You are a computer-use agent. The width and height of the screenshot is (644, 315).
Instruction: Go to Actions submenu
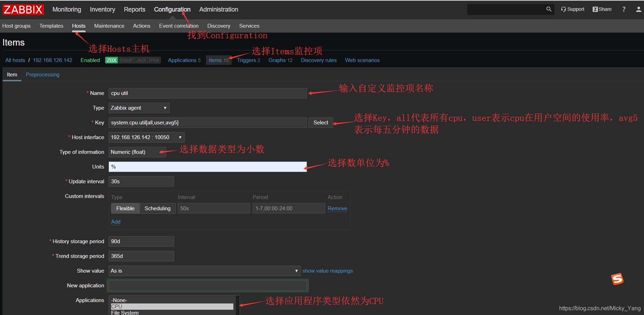tap(142, 26)
